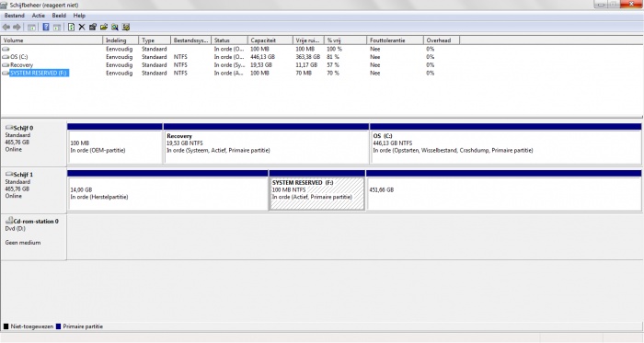Click the 81 % free cell
The height and width of the screenshot is (343, 644).
click(333, 57)
